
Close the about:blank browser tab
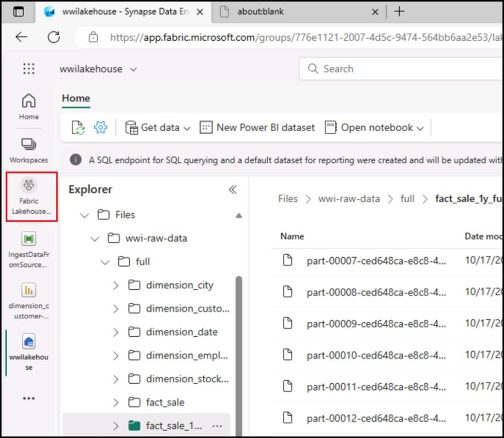[375, 12]
